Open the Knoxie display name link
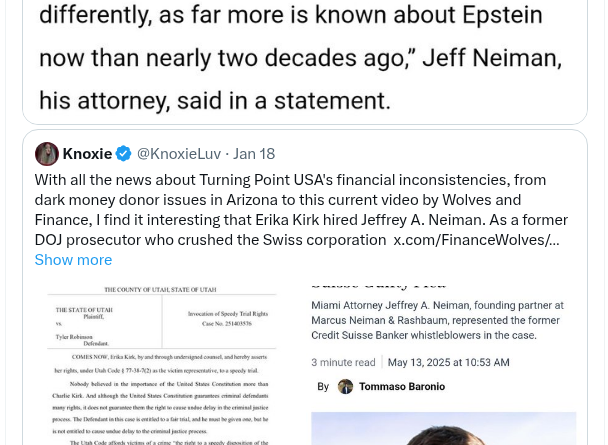 click(x=87, y=154)
